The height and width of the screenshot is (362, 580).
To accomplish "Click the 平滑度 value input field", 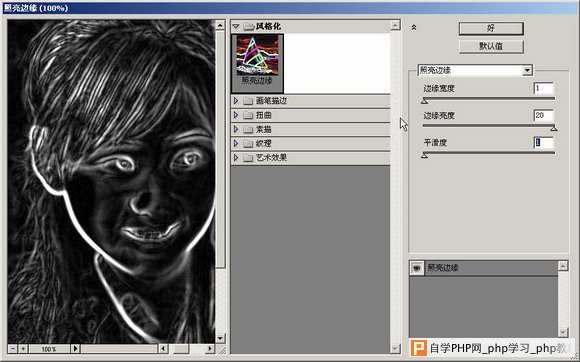I will [x=543, y=143].
